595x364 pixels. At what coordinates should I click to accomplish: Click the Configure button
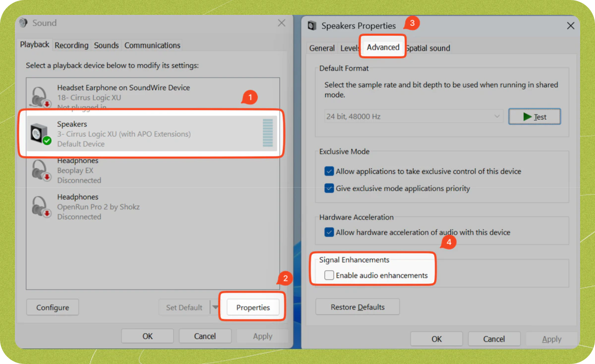53,308
